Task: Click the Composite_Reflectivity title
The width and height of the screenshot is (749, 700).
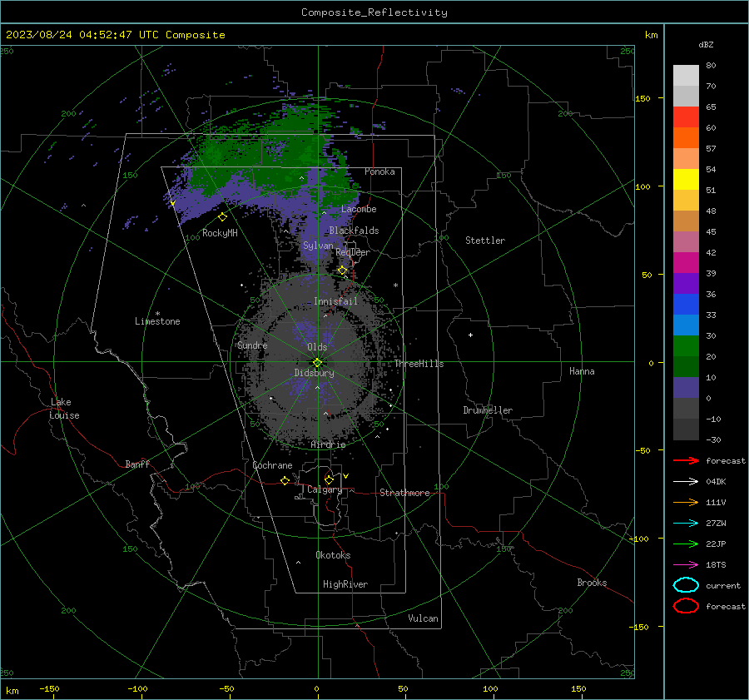Action: (374, 12)
